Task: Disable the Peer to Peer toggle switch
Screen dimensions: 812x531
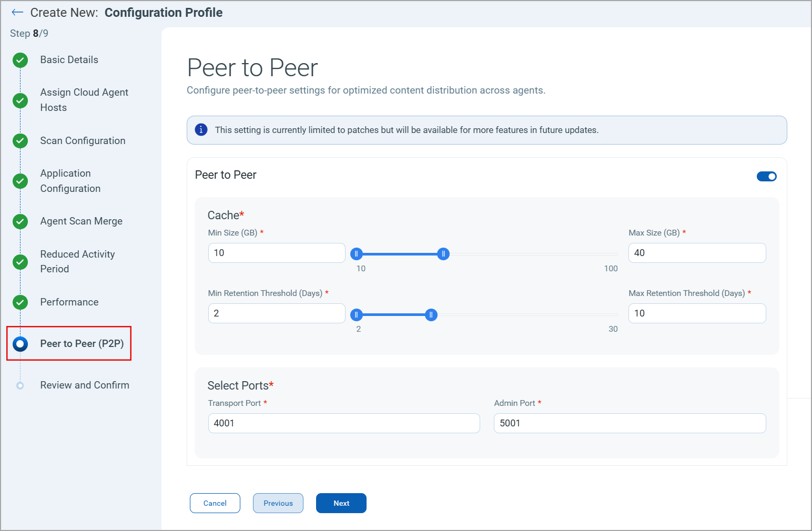Action: [x=766, y=177]
